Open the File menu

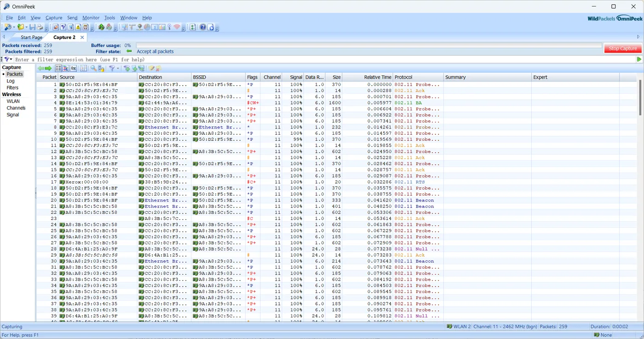click(9, 17)
